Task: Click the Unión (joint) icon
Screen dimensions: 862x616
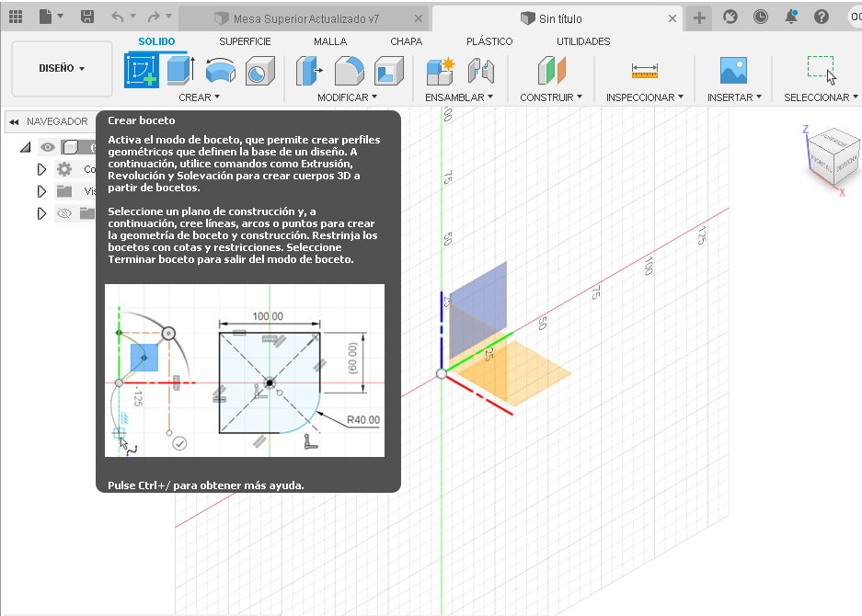Action: 481,71
